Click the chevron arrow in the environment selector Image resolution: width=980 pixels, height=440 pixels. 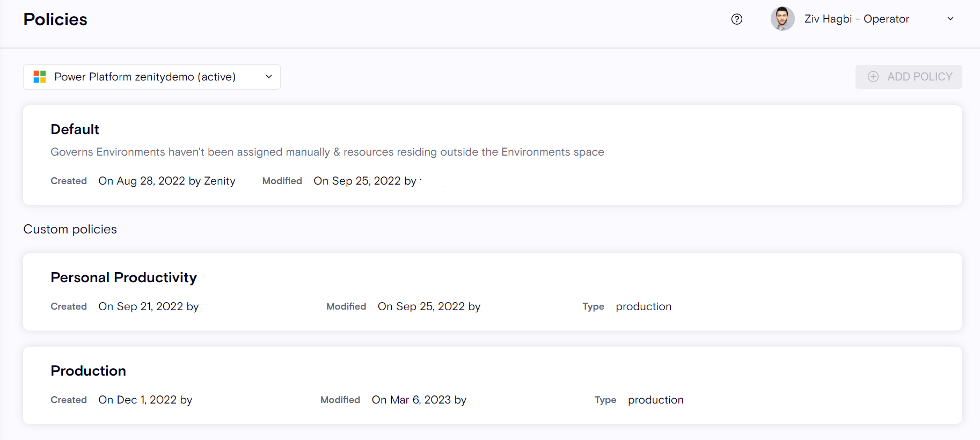[x=269, y=77]
